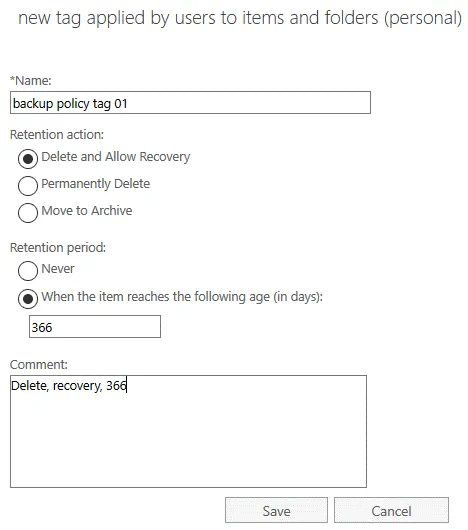Click the Delete and Allow Recovery label text
Image resolution: width=468 pixels, height=530 pixels.
tap(116, 157)
